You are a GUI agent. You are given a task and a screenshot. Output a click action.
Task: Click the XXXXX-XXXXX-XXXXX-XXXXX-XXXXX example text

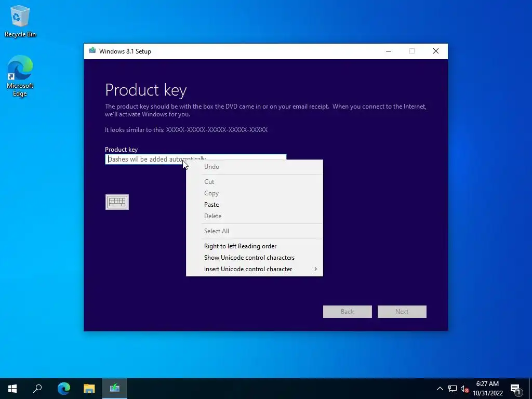point(217,130)
